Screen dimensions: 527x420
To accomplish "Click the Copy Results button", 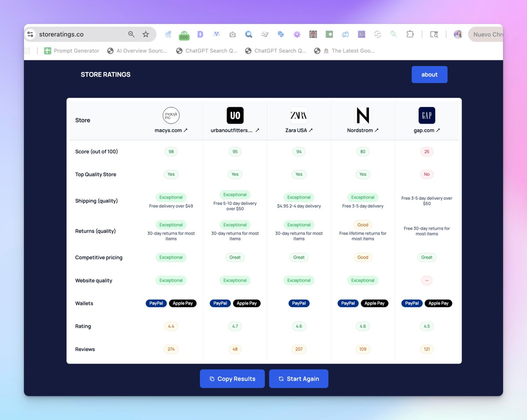I will tap(232, 379).
